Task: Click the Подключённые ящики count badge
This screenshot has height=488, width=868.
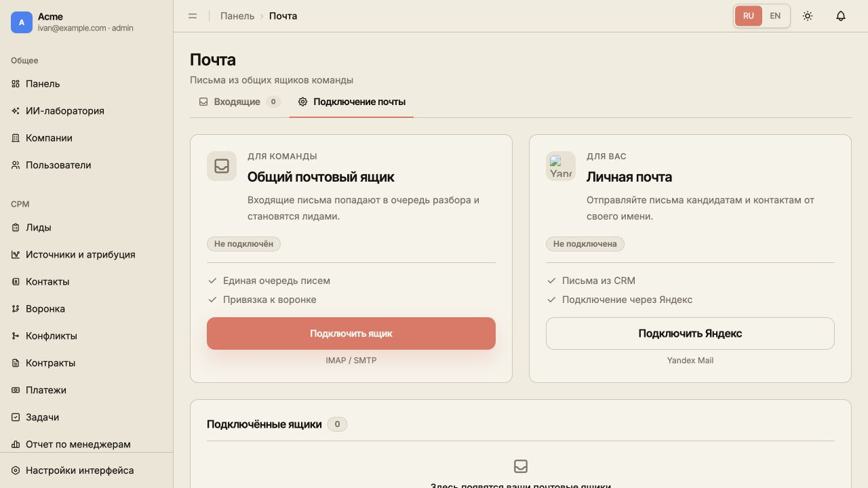Action: pyautogui.click(x=337, y=424)
